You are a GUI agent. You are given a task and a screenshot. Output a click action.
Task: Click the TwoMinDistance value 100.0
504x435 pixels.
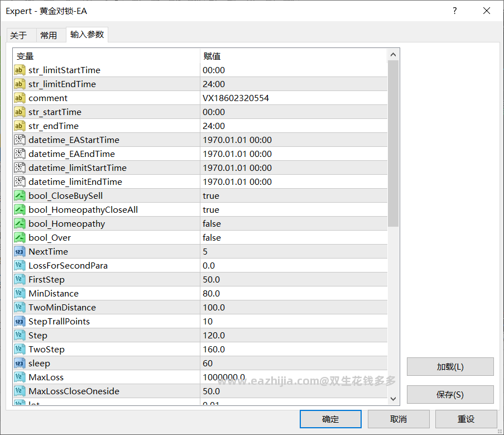point(214,307)
